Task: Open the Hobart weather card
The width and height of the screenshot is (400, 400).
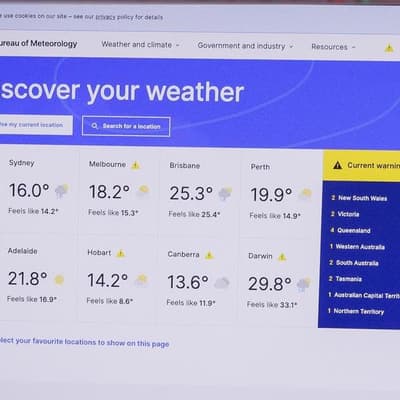Action: pyautogui.click(x=117, y=278)
